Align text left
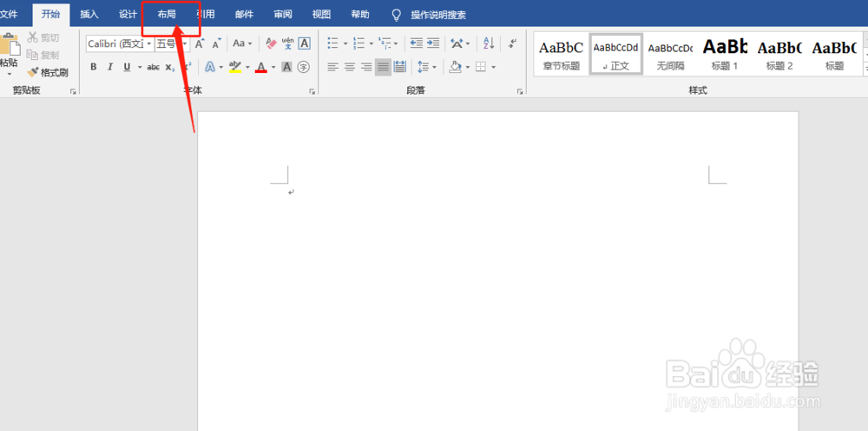Image resolution: width=868 pixels, height=431 pixels. point(332,67)
